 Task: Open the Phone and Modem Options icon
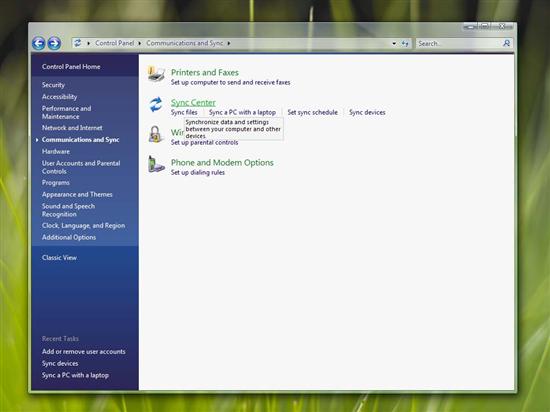(156, 164)
